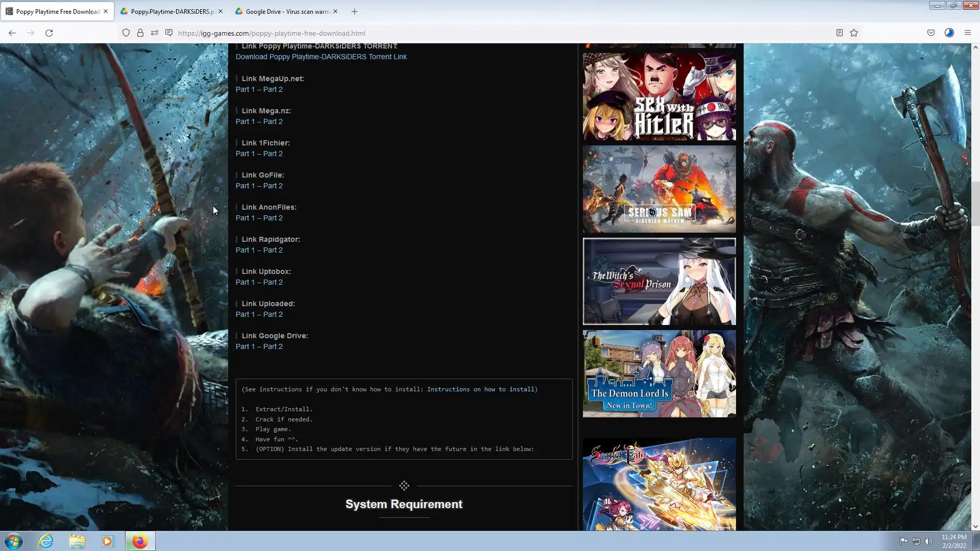The height and width of the screenshot is (551, 980).
Task: Open a new tab with plus button
Action: [x=355, y=11]
